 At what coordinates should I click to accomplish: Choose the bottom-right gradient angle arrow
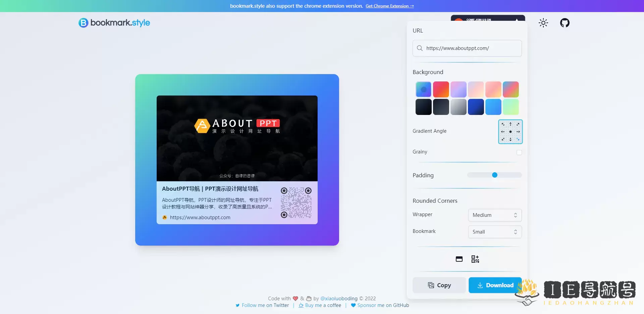[x=518, y=139]
